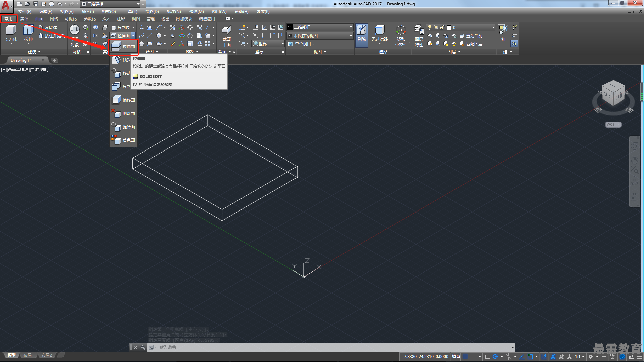644x362 pixels.
Task: Click the New drawing icon
Action: click(x=19, y=4)
